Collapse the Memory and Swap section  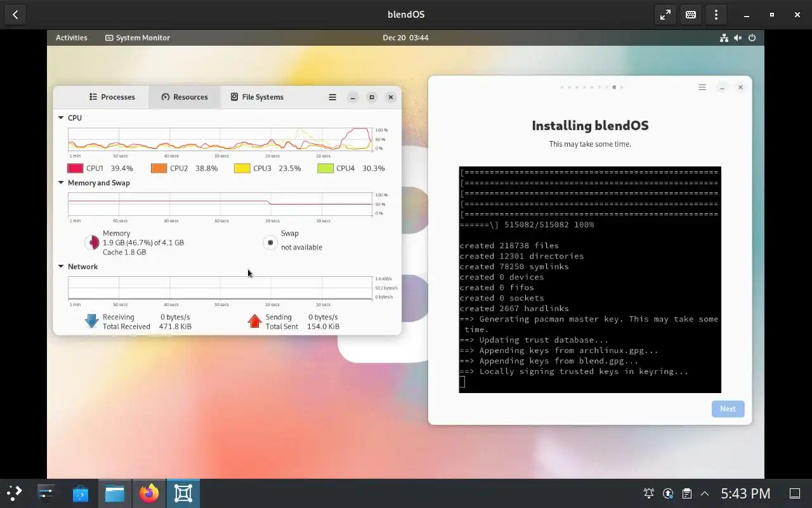[61, 183]
